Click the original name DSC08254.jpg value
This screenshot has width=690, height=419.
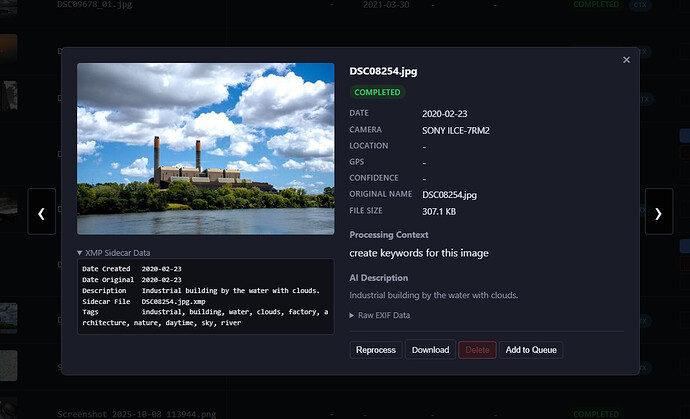[x=449, y=194]
